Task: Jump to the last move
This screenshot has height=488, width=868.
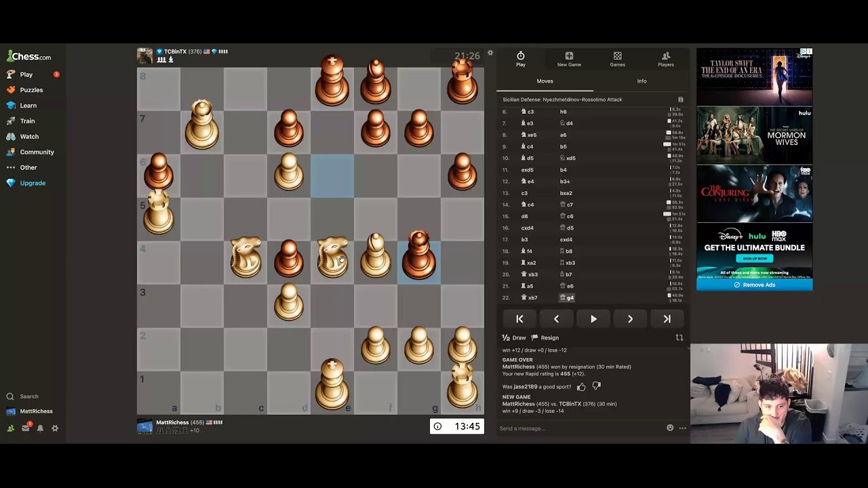Action: [667, 319]
